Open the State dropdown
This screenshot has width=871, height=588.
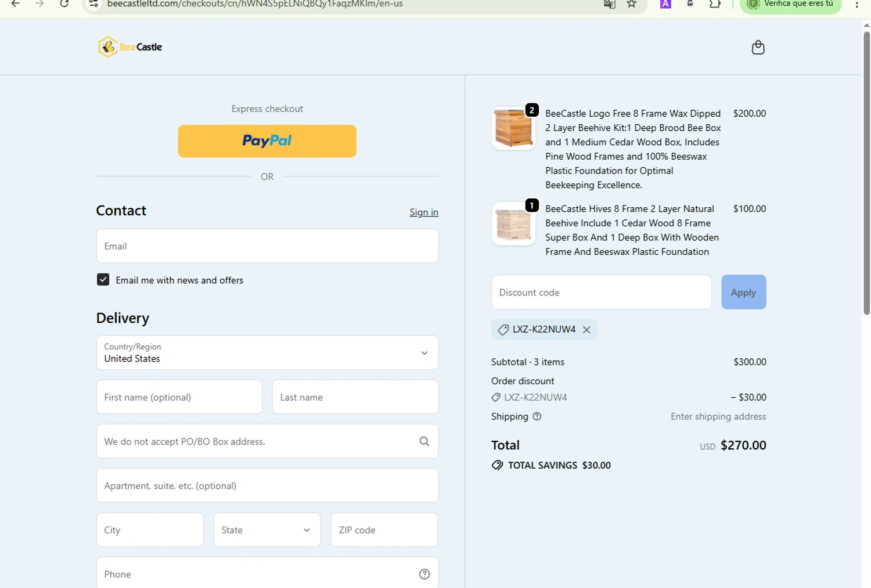[x=267, y=529]
